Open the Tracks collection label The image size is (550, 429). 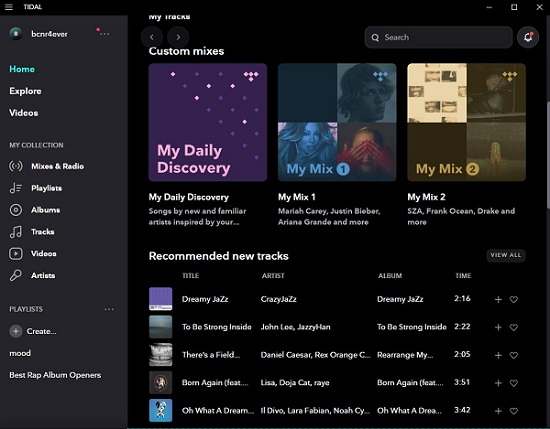pyautogui.click(x=42, y=232)
